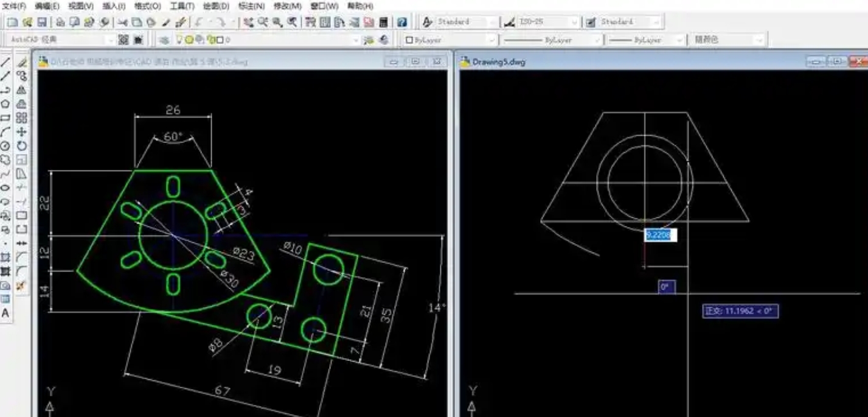Select the Circle draw tool
Screen dimensions: 868x417
coord(5,146)
